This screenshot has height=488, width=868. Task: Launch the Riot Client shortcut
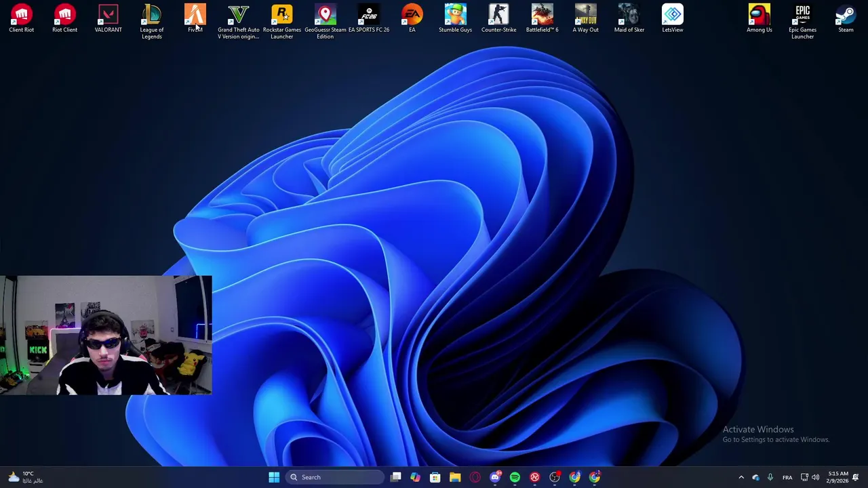[x=65, y=18]
